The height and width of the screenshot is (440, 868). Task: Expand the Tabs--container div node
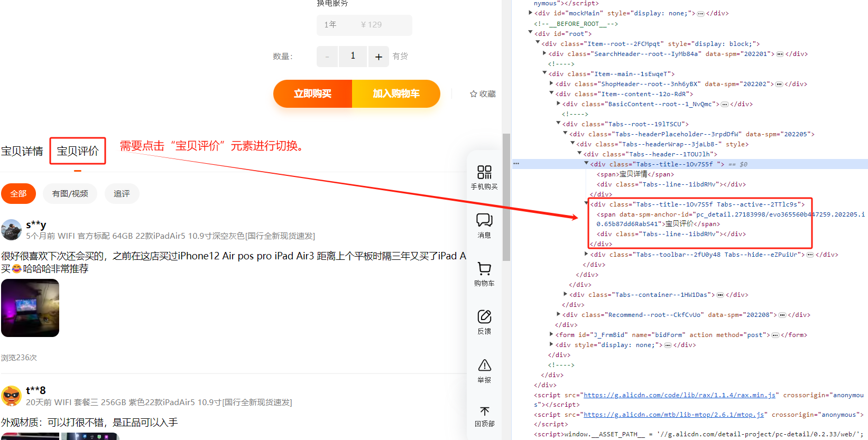565,294
